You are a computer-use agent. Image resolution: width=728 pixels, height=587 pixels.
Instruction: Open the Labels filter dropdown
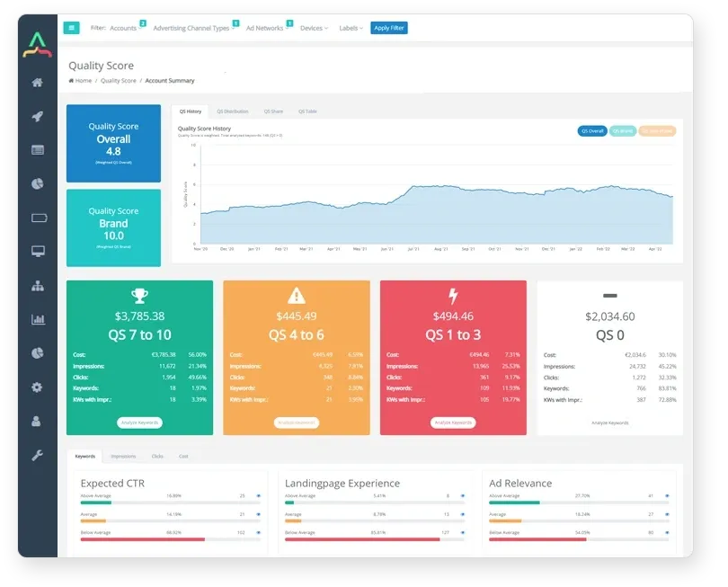(351, 28)
